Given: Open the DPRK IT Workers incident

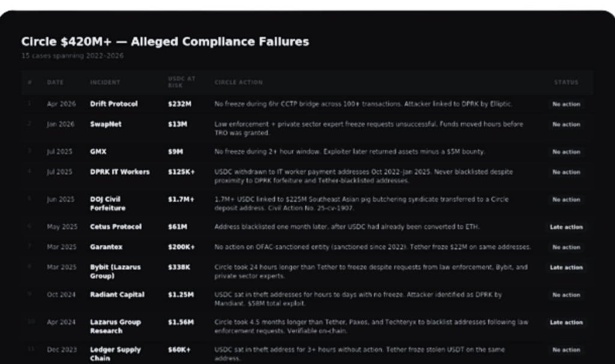Looking at the screenshot, I should point(120,172).
